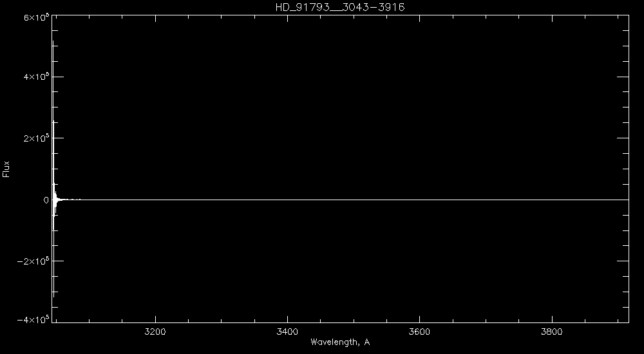644x354 pixels.
Task: Click the plot title HD_91793__3043-3916
Action: 340,7
